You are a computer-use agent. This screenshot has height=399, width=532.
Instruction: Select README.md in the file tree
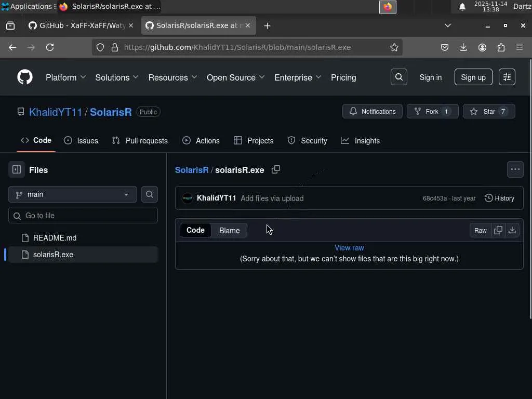click(x=83, y=238)
